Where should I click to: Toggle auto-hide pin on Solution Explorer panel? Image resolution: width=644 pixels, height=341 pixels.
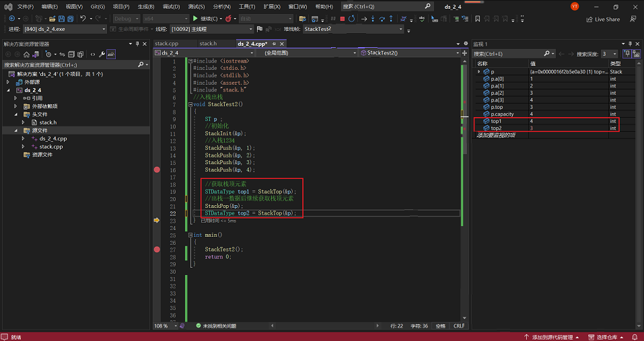137,44
